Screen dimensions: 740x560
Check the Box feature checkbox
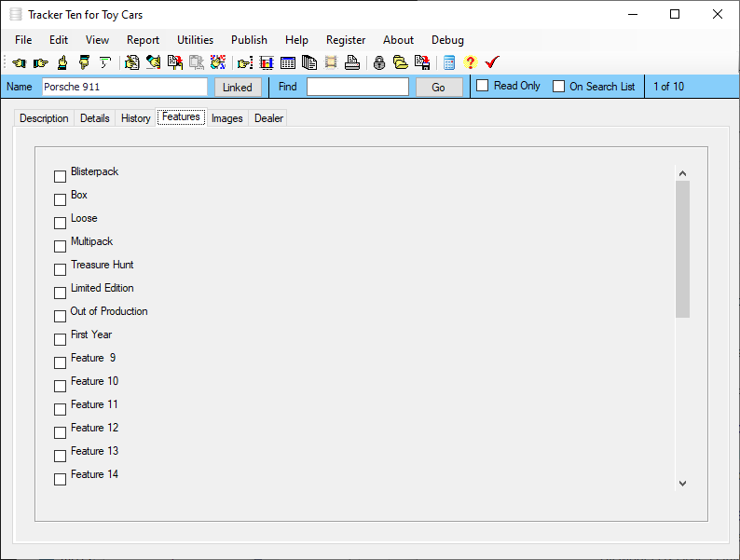(60, 199)
